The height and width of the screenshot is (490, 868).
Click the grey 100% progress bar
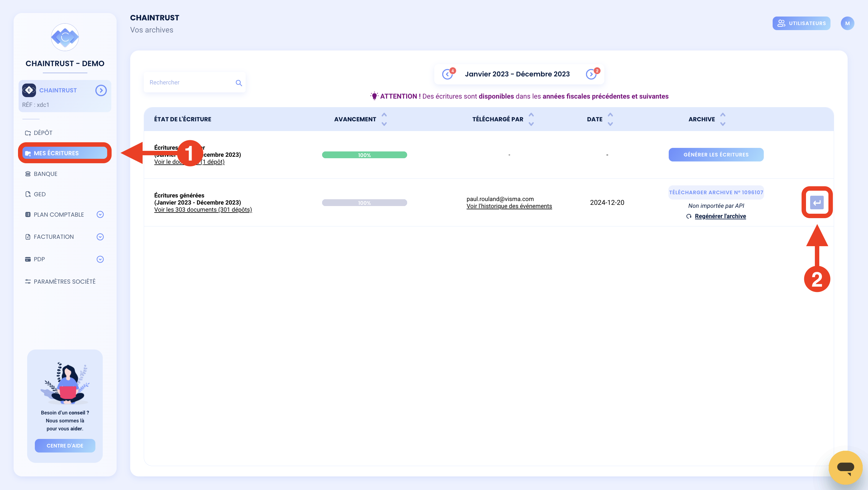click(x=364, y=203)
